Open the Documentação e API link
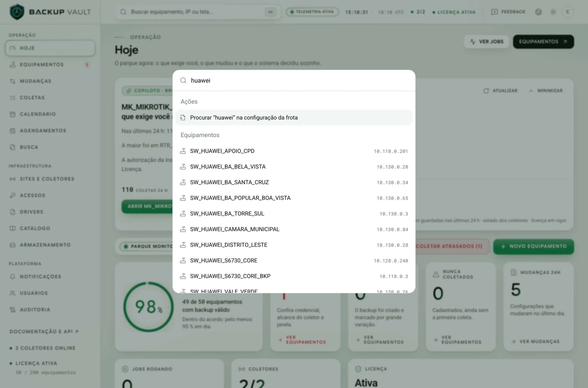The width and height of the screenshot is (588, 388). 44,332
